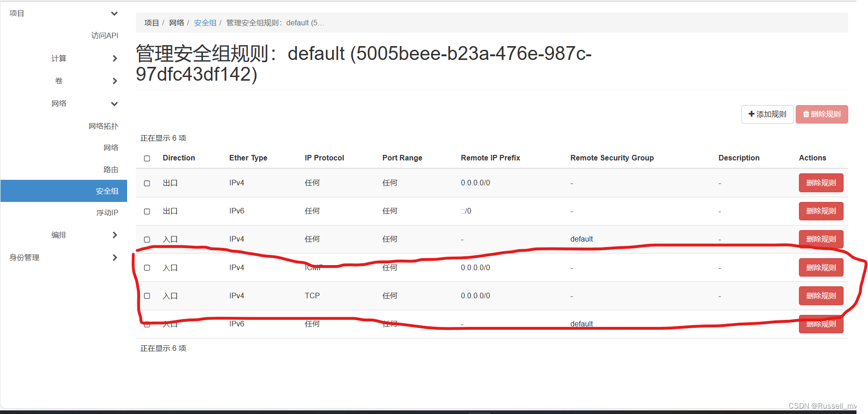Select 安全组 sidebar item
Image resolution: width=868 pixels, height=414 pixels.
[x=64, y=191]
